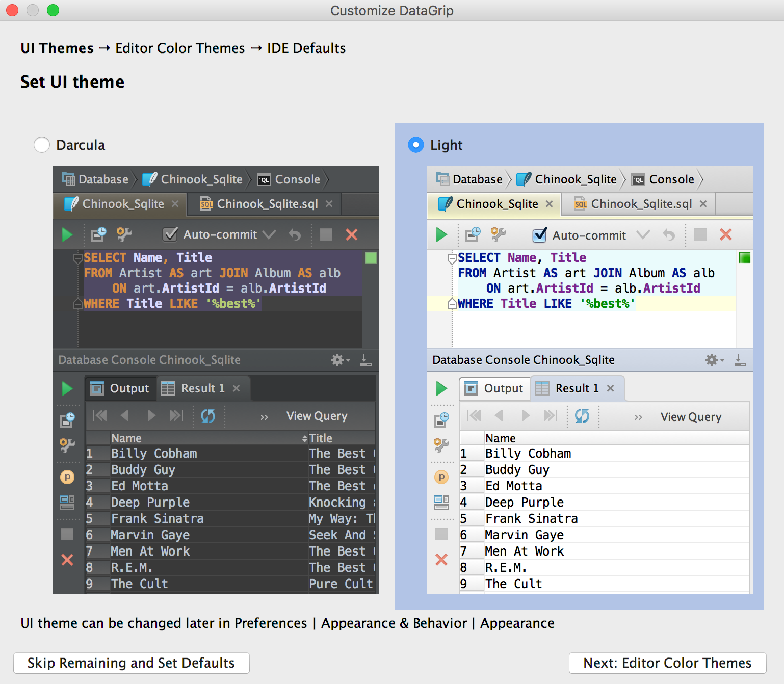Click the stop square in Darcula toolbar
Screen dimensions: 784x684
pyautogui.click(x=326, y=234)
